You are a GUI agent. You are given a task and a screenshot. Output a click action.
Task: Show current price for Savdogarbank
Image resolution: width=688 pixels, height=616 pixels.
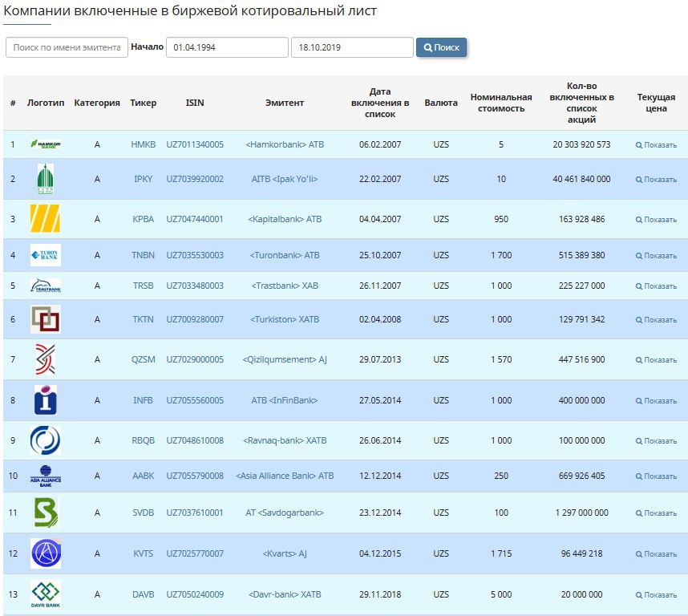[657, 513]
